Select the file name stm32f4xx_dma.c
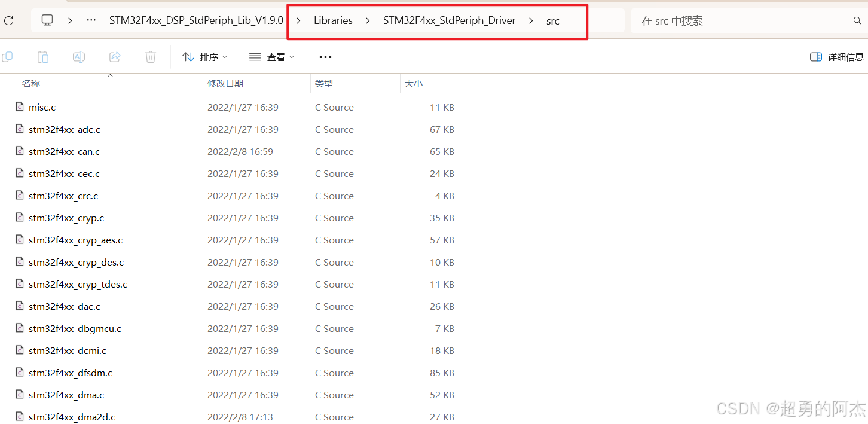 coord(66,395)
